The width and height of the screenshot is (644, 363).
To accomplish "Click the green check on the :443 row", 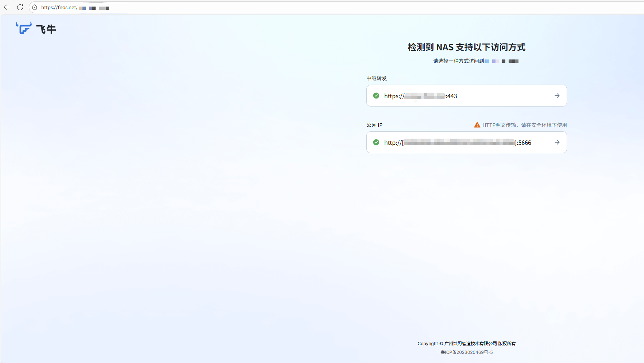I will (x=376, y=96).
